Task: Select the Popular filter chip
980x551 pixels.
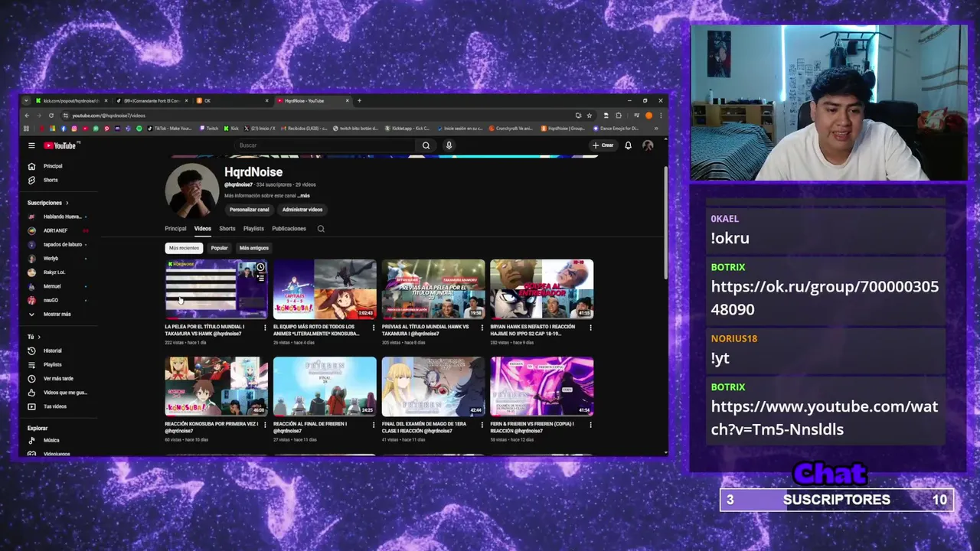Action: point(220,248)
